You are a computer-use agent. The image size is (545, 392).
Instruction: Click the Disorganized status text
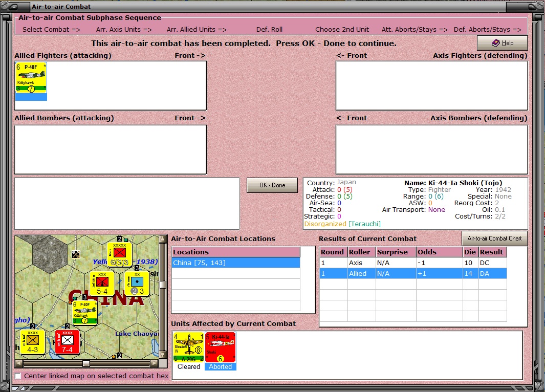point(325,224)
